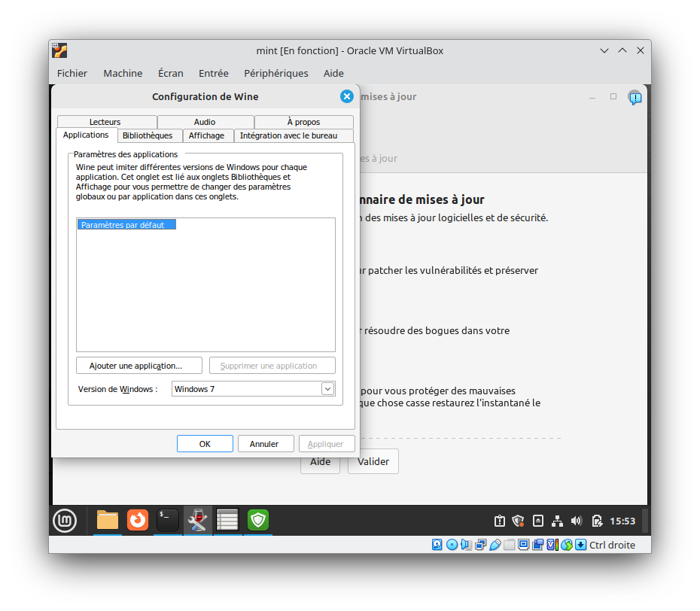Click the OK button in Wine configuration
700x611 pixels.
pyautogui.click(x=205, y=443)
